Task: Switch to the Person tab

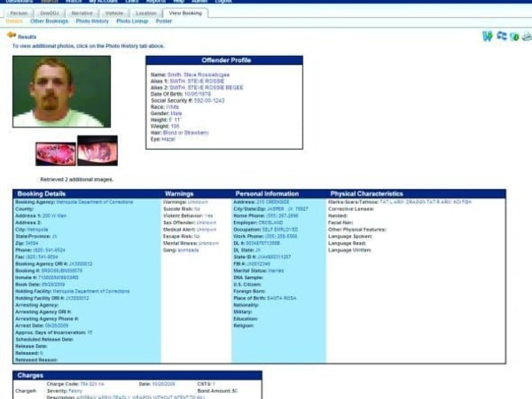Action: [19, 13]
